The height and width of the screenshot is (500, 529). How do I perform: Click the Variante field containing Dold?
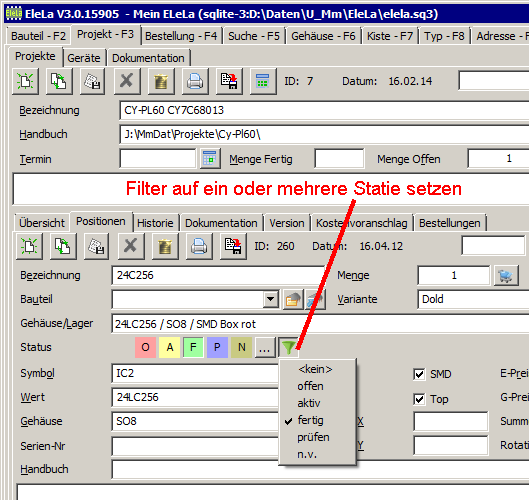coord(473,299)
